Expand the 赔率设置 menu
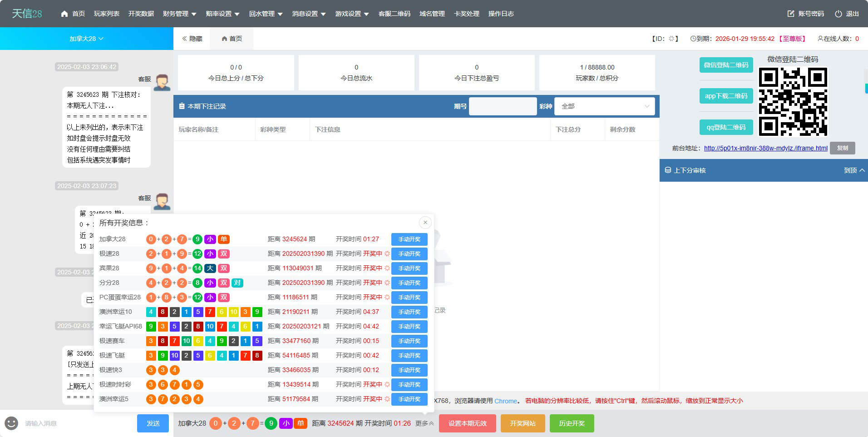 pos(222,14)
